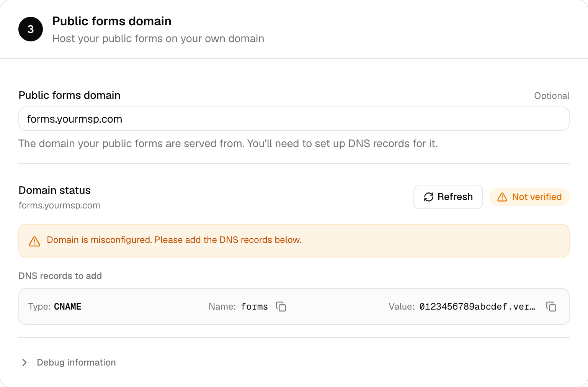Select the truncated value 0123456789abcdef.ver…
Viewport: 588px width, 387px height.
point(477,307)
